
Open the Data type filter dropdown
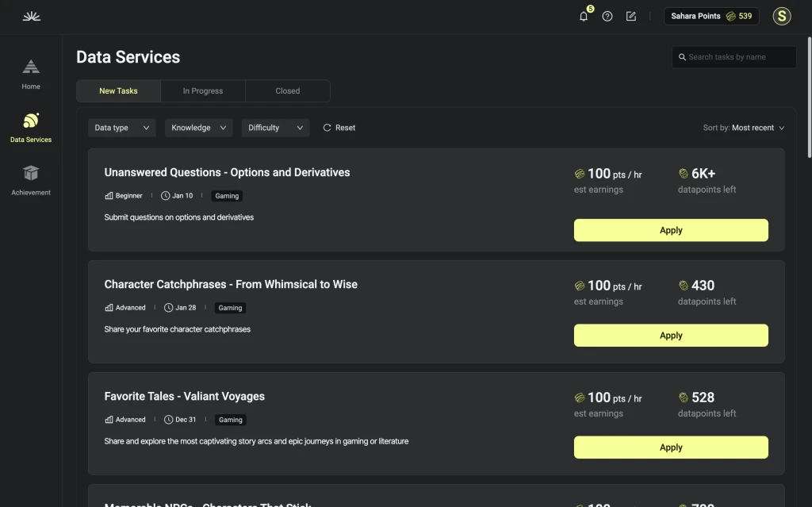click(x=121, y=127)
